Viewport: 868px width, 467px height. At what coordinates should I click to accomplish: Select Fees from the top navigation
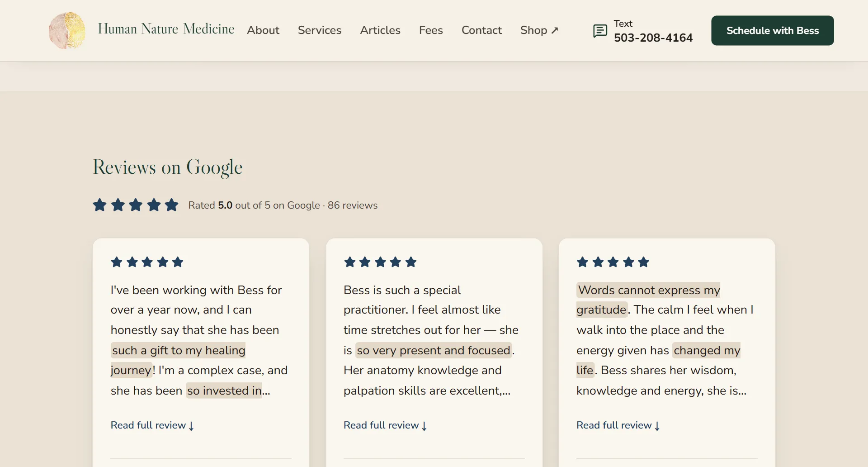[431, 30]
